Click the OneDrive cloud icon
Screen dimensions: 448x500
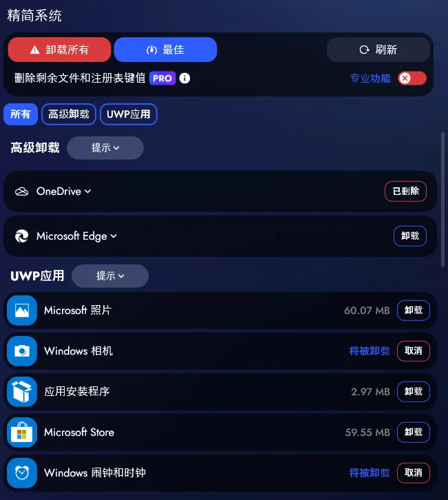(x=21, y=191)
